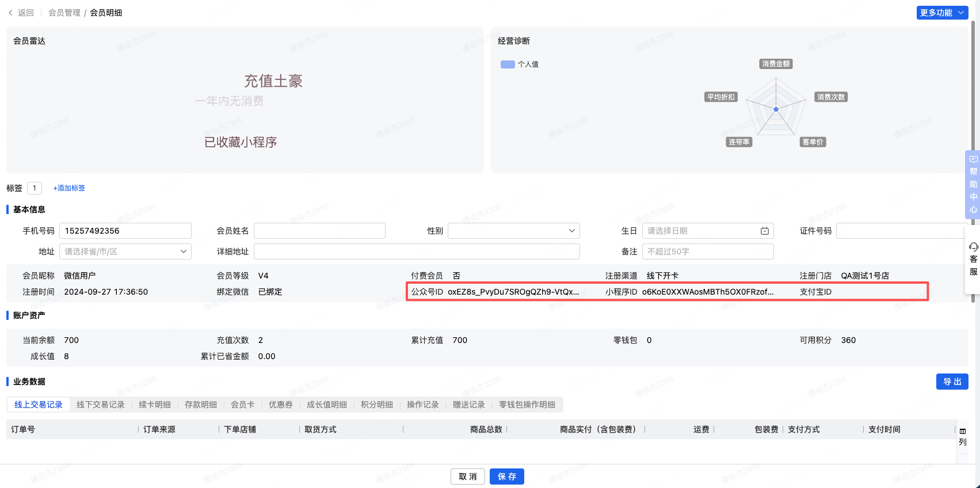Click the 包装费 column header
This screenshot has width=980, height=488.
click(767, 429)
